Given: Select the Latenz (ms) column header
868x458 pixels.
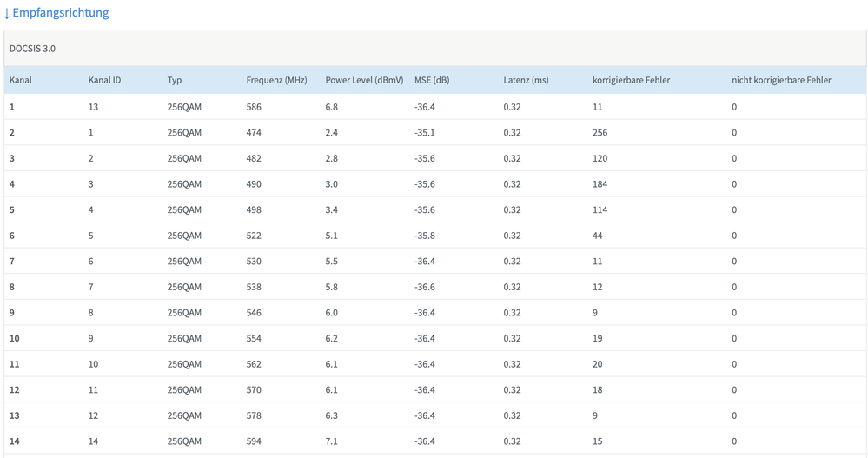Looking at the screenshot, I should tap(526, 80).
